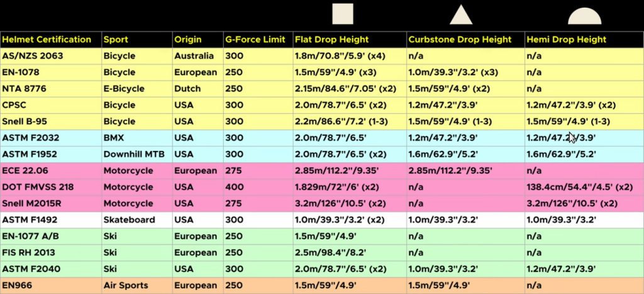Click the ASTM F1492 certification cell

(51, 220)
